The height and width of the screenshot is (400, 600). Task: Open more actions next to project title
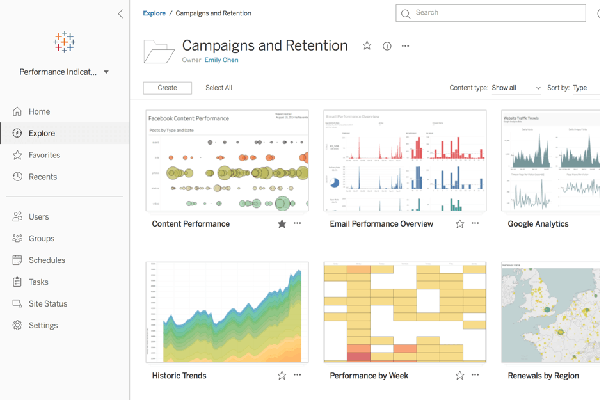[x=405, y=46]
